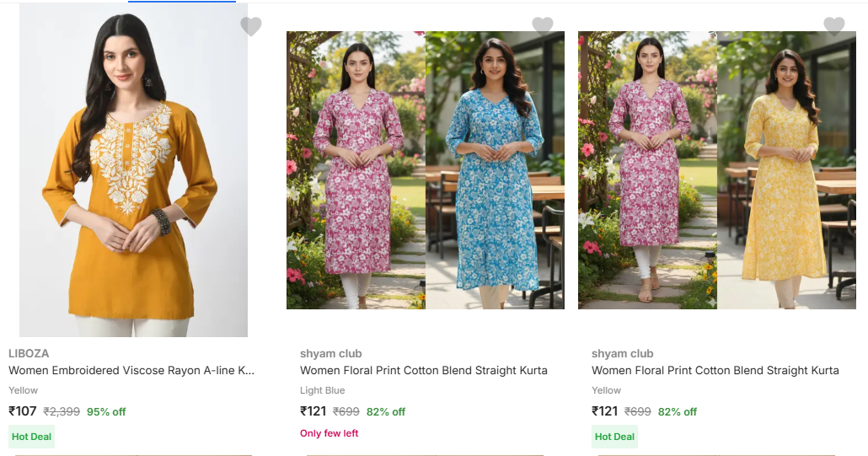Click the Light Blue color label
Image resolution: width=868 pixels, height=456 pixels.
click(323, 390)
